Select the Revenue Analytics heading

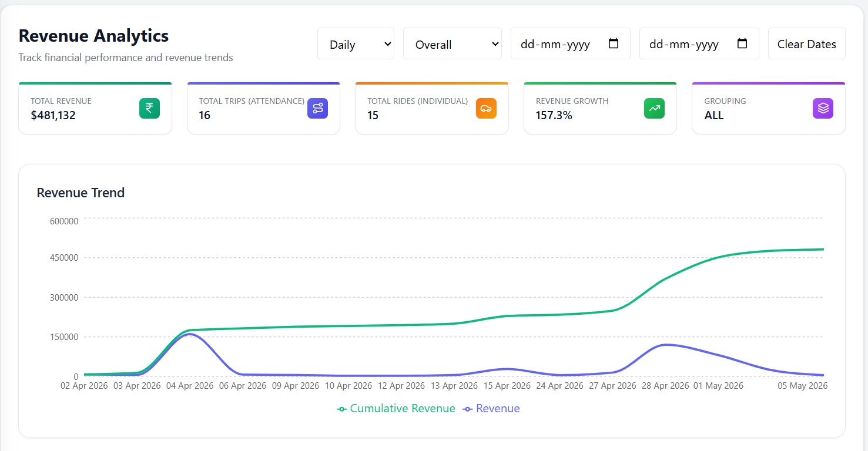(93, 36)
